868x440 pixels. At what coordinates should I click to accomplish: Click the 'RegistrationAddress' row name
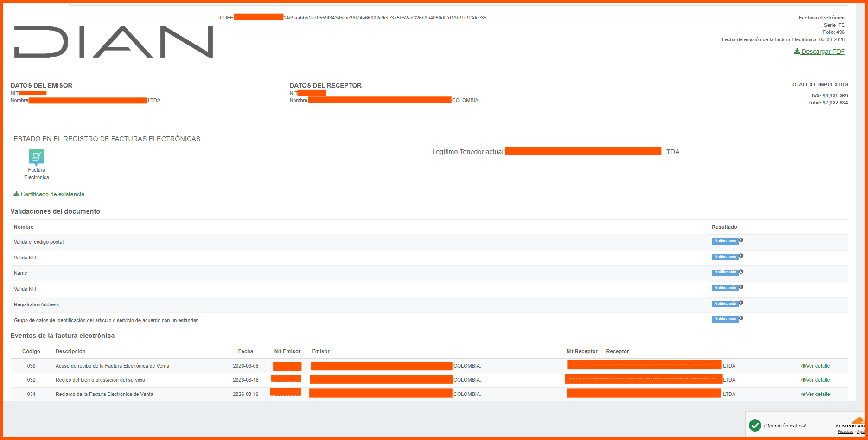pos(37,304)
